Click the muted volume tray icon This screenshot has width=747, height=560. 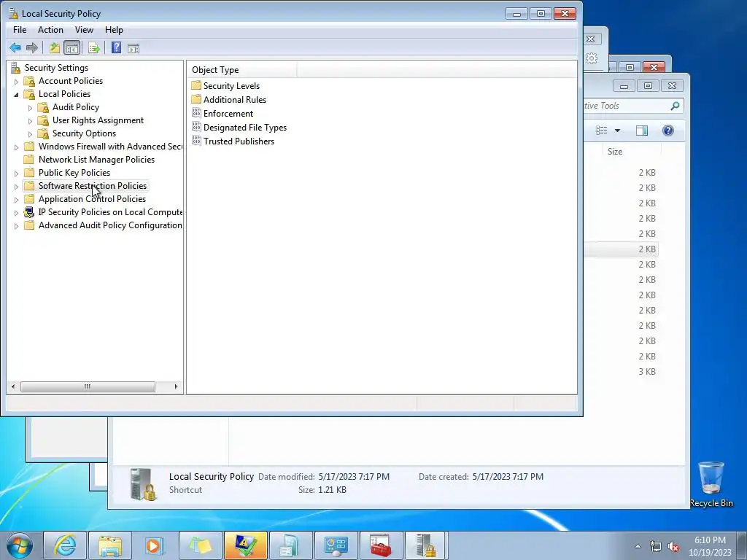coord(673,547)
